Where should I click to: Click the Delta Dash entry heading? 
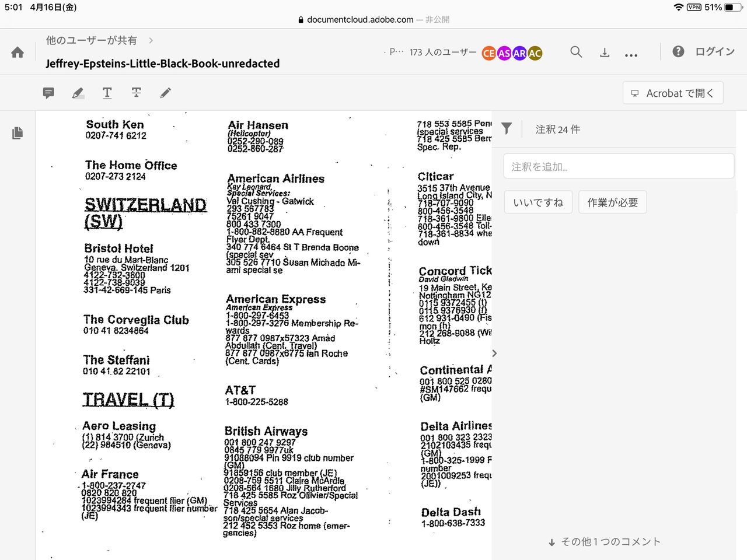451,512
